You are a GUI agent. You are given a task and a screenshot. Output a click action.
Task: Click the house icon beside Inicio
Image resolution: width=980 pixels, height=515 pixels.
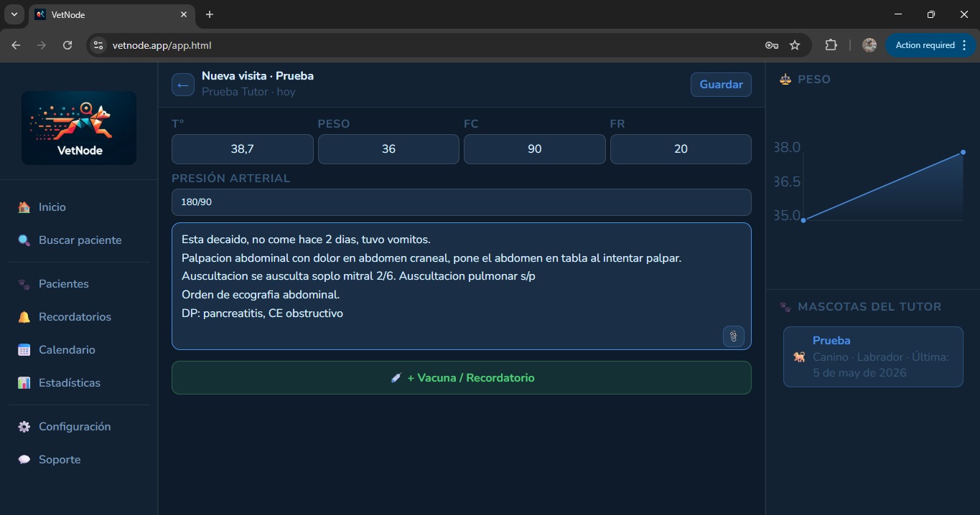pyautogui.click(x=24, y=207)
